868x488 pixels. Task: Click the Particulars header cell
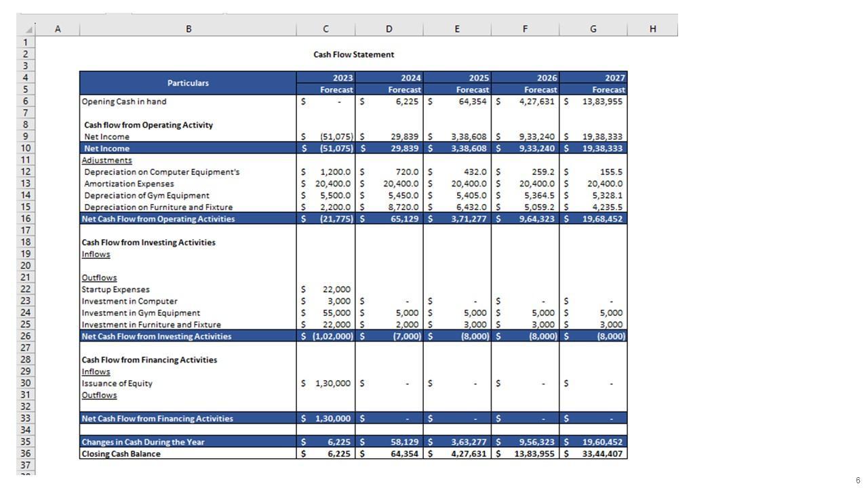[x=188, y=83]
